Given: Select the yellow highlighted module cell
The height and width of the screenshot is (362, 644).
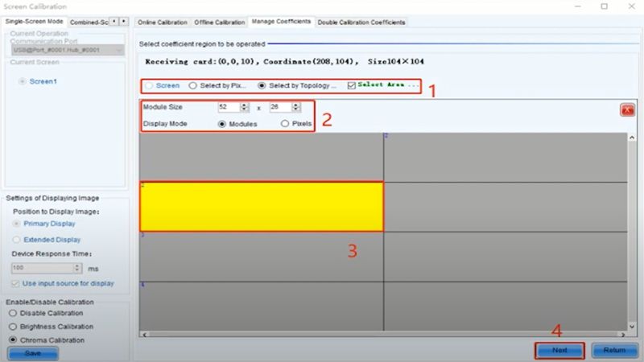Looking at the screenshot, I should 262,207.
